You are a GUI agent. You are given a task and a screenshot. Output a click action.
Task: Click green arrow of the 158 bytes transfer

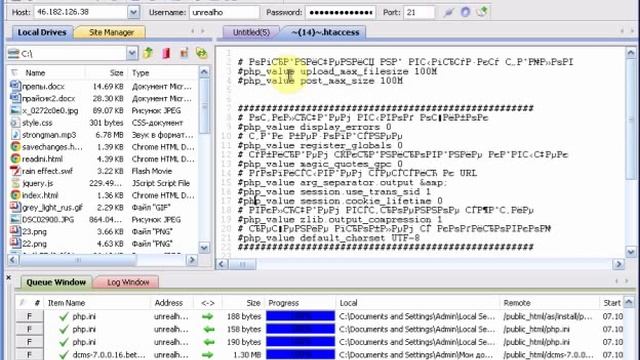click(209, 329)
